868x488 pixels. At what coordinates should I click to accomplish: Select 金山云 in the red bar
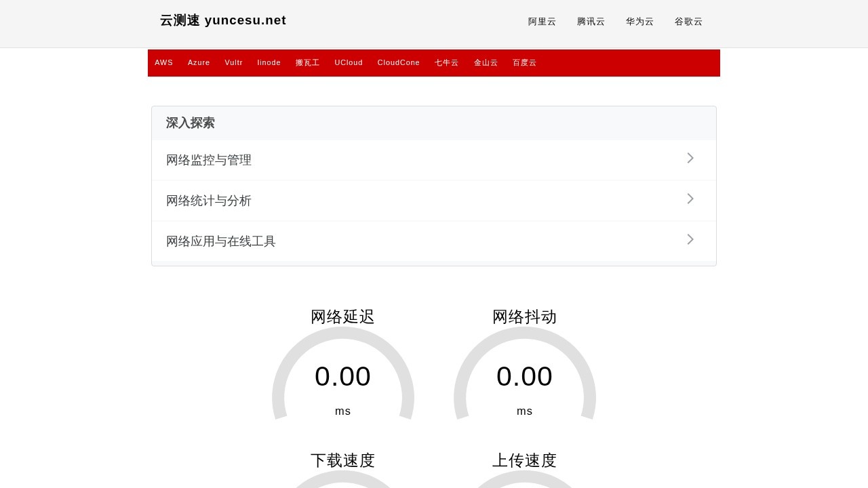[x=486, y=62]
